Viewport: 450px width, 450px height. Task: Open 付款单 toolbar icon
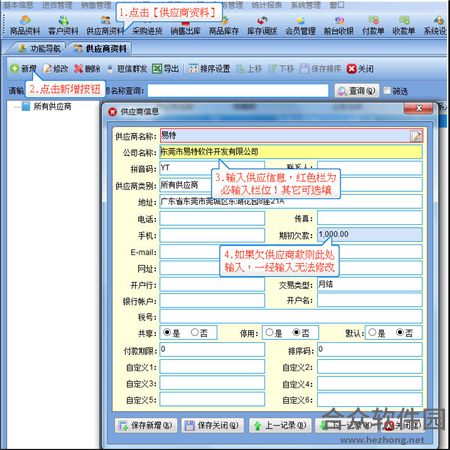tap(373, 25)
